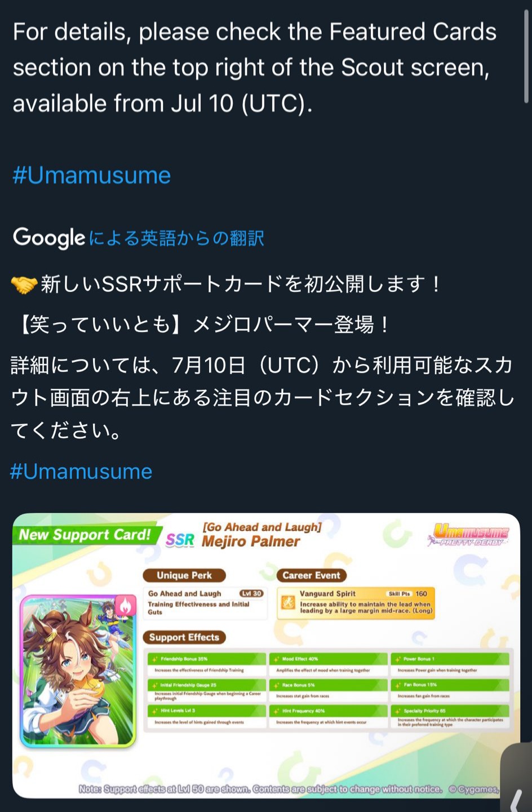Screen dimensions: 532x812
Task: Click the Guts flame icon on card art
Action: point(126,606)
